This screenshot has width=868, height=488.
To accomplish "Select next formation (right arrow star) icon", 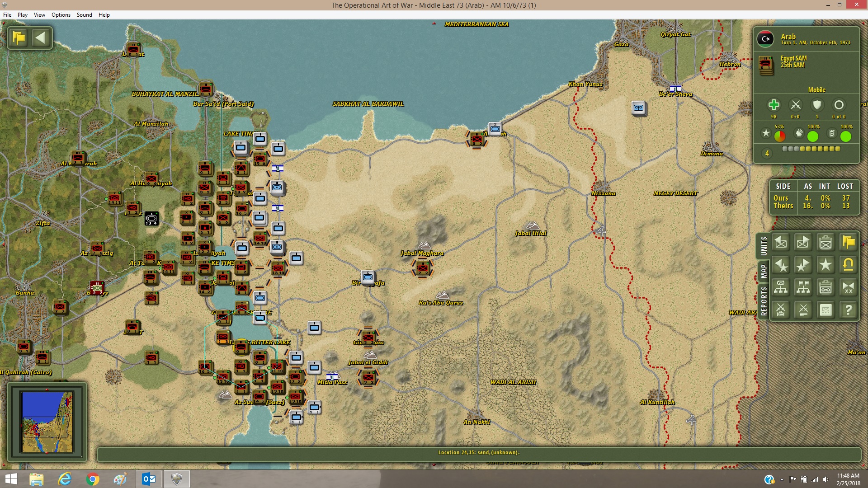I will click(803, 265).
